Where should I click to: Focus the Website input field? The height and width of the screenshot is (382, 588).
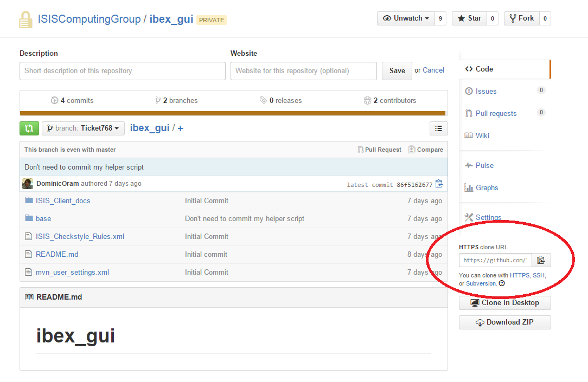point(304,71)
